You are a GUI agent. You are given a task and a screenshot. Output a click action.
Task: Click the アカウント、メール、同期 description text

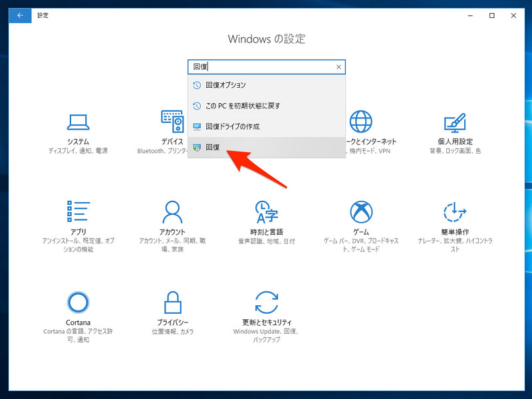172,245
